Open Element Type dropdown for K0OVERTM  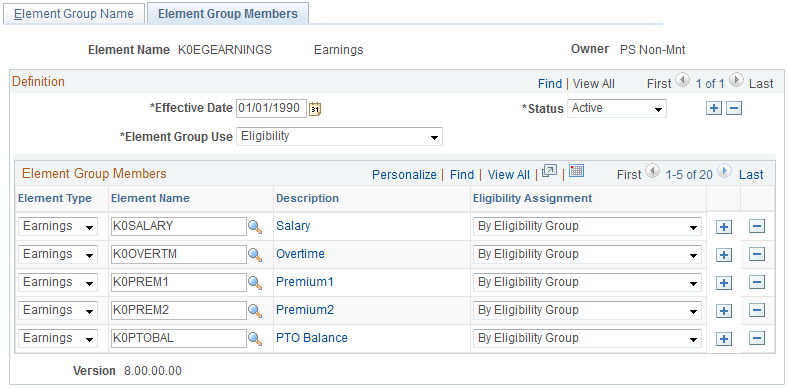(58, 255)
